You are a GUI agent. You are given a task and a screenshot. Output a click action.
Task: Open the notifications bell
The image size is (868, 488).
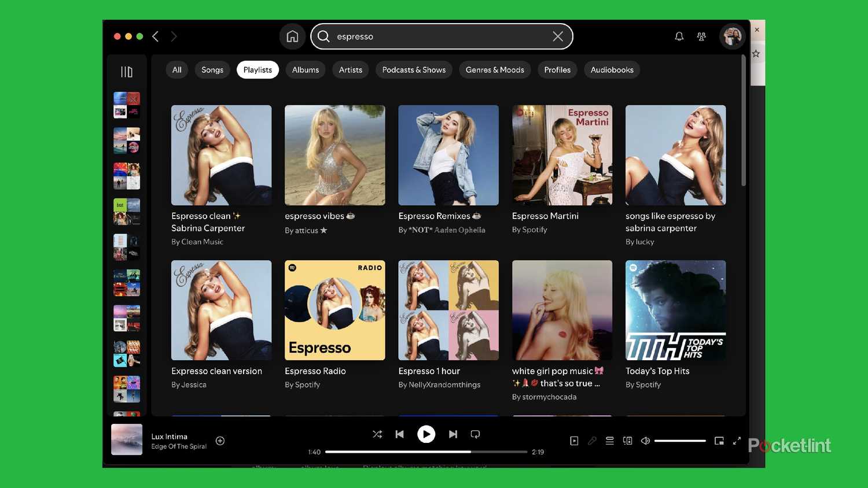coord(678,36)
